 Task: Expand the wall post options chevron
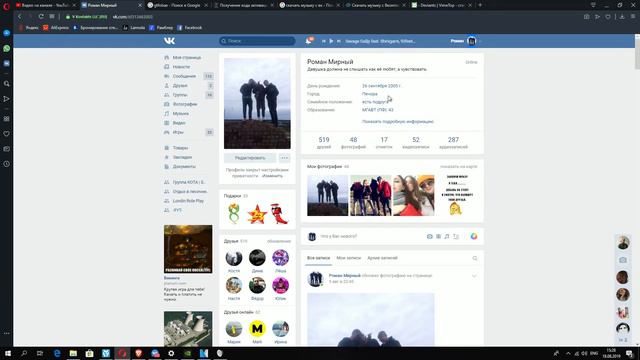click(474, 276)
